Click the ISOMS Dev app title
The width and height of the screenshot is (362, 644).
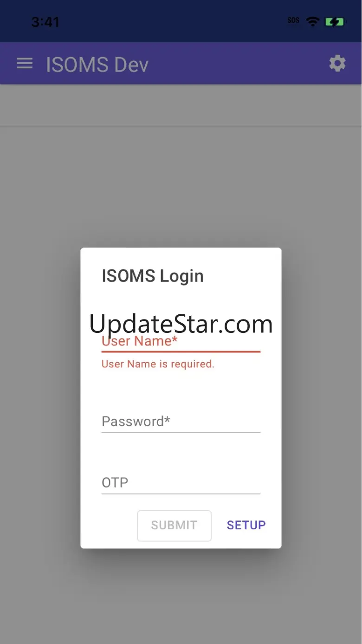click(97, 64)
